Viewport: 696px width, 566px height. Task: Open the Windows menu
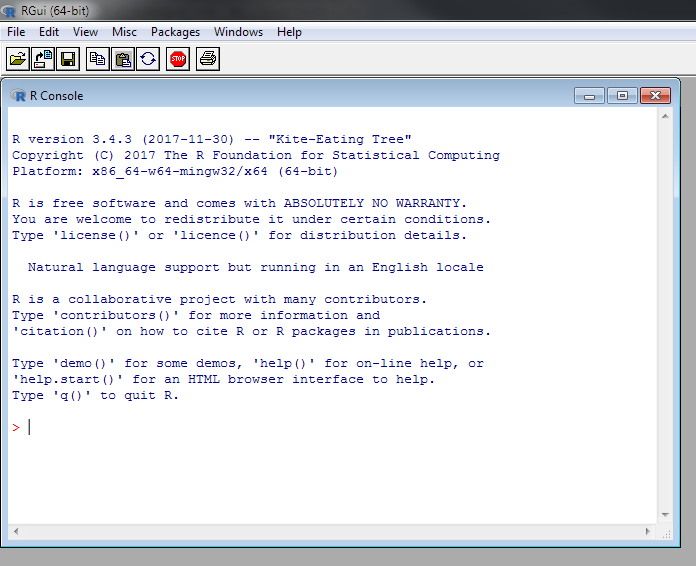tap(238, 32)
